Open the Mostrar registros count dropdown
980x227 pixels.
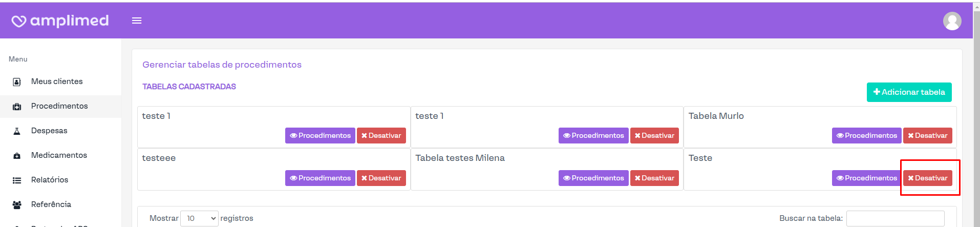pyautogui.click(x=199, y=218)
